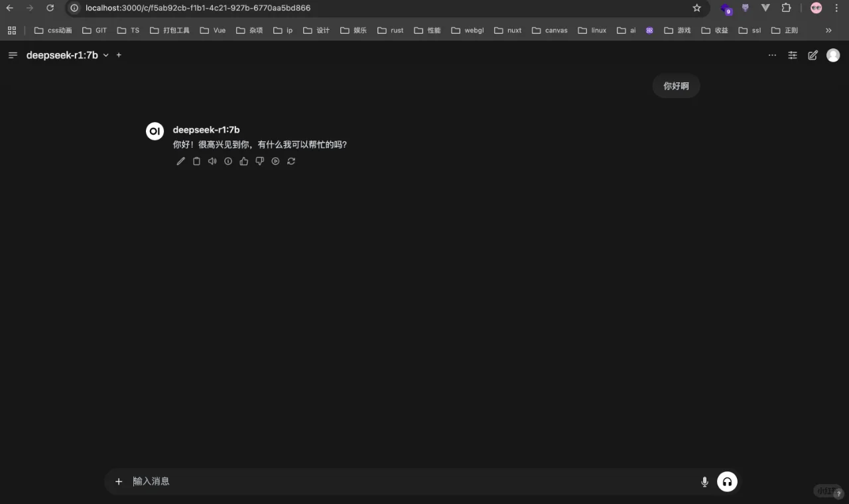Image resolution: width=849 pixels, height=504 pixels.
Task: Click the OI model avatar beside the response
Action: click(x=155, y=131)
